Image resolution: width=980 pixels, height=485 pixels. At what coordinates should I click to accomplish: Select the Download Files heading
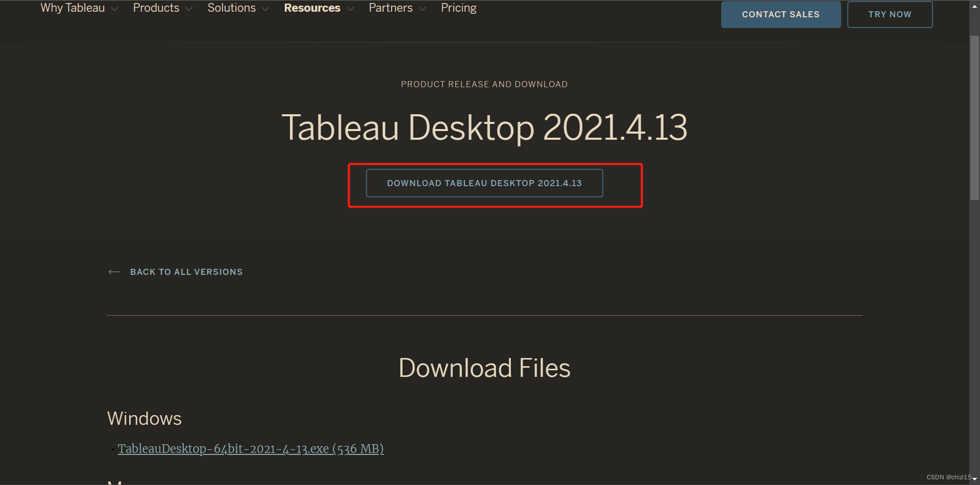(x=484, y=368)
